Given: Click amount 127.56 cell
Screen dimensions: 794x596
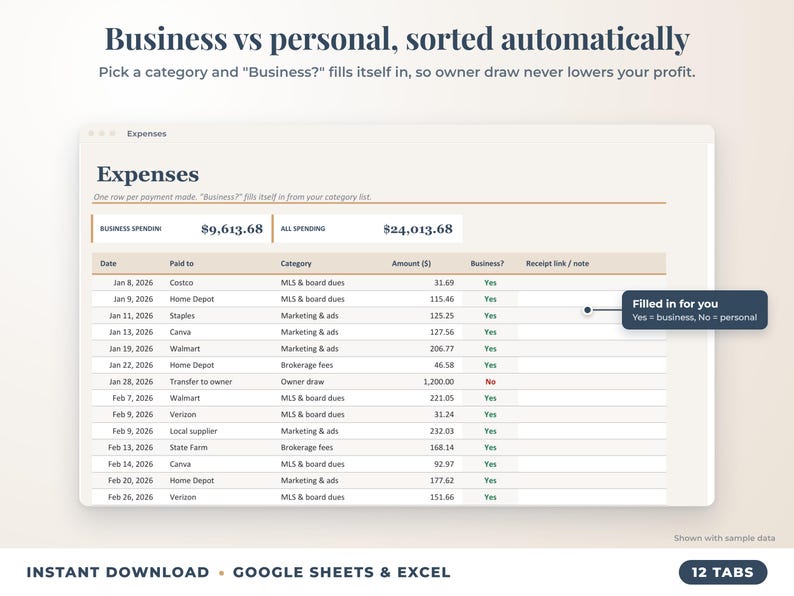Looking at the screenshot, I should click(x=442, y=332).
